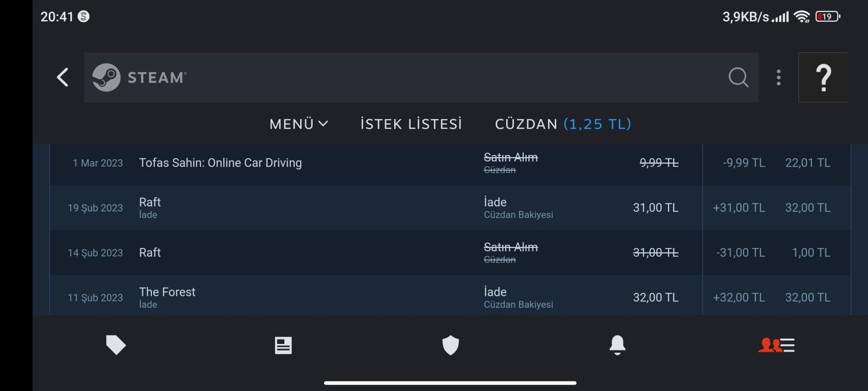
Task: Tap the search magnifier icon
Action: (x=738, y=77)
